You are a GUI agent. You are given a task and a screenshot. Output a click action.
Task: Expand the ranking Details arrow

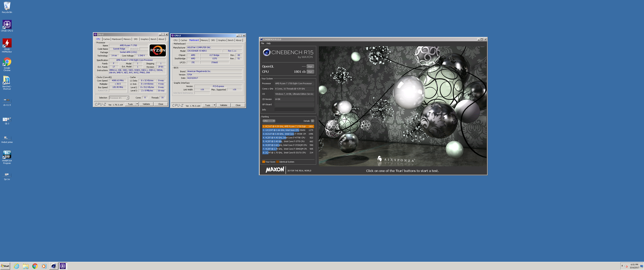click(x=312, y=121)
